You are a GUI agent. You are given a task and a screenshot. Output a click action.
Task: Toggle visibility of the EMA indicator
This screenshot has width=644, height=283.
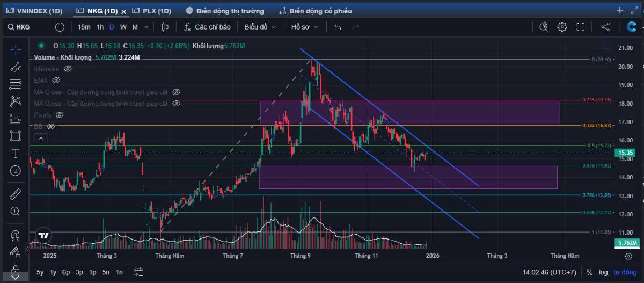pyautogui.click(x=57, y=81)
